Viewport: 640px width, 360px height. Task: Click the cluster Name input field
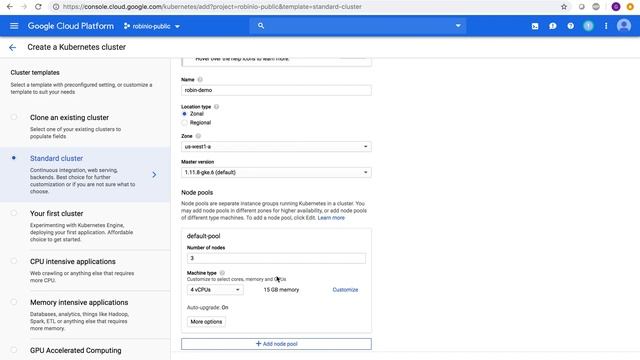(276, 90)
